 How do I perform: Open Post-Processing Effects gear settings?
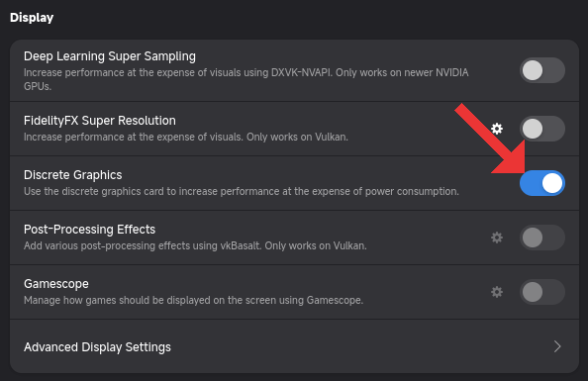tap(497, 238)
